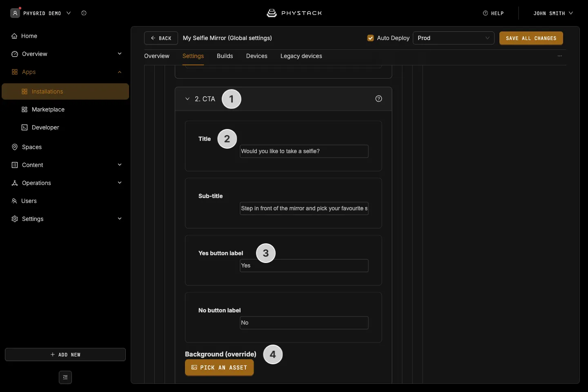Screen dimensions: 588x392
Task: Click the Content icon in sidebar
Action: [x=15, y=165]
